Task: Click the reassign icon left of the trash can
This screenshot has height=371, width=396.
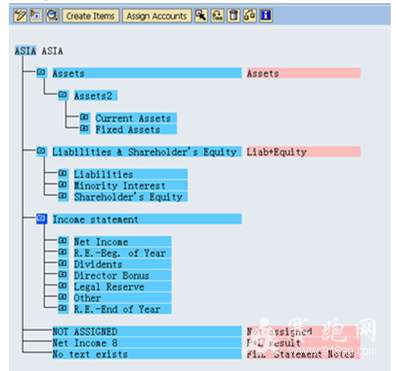Action: tap(217, 16)
